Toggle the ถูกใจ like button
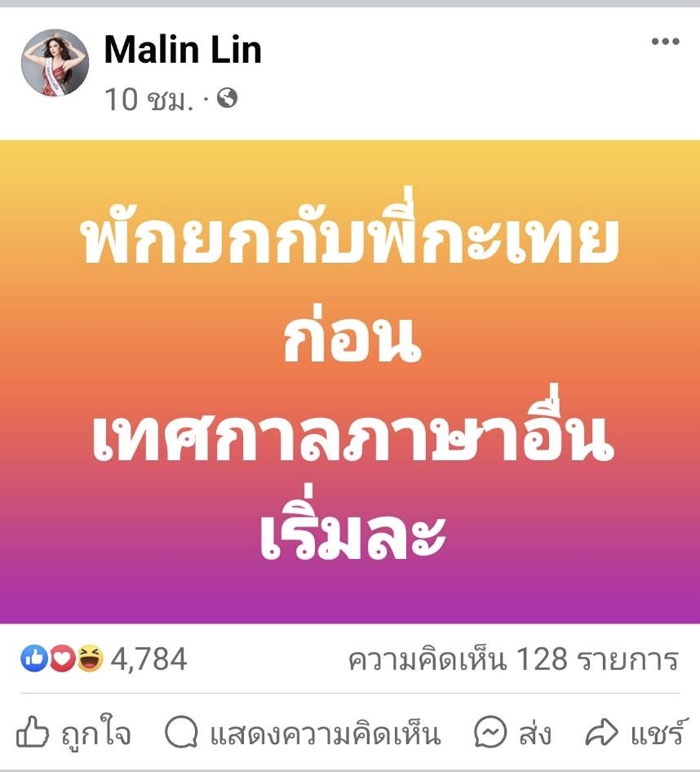The height and width of the screenshot is (772, 700). click(74, 732)
